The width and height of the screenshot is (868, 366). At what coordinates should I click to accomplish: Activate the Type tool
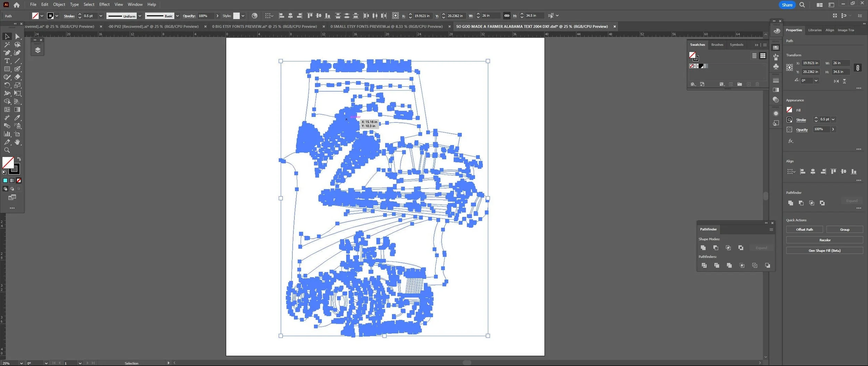click(7, 61)
